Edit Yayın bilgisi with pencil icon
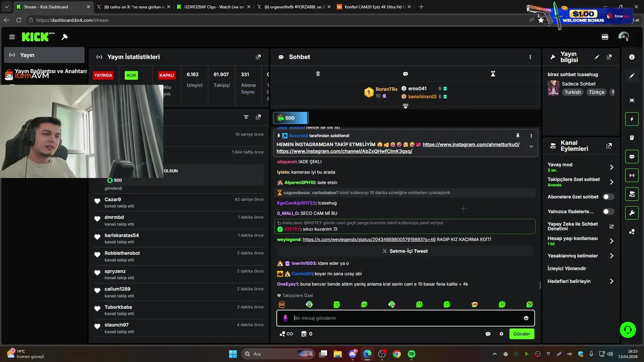644x362 pixels. pos(597,57)
